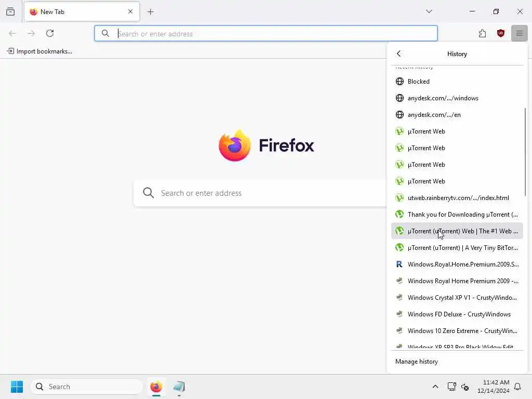Open the Blocked history entry
Viewport: 532px width, 399px height.
[457, 82]
